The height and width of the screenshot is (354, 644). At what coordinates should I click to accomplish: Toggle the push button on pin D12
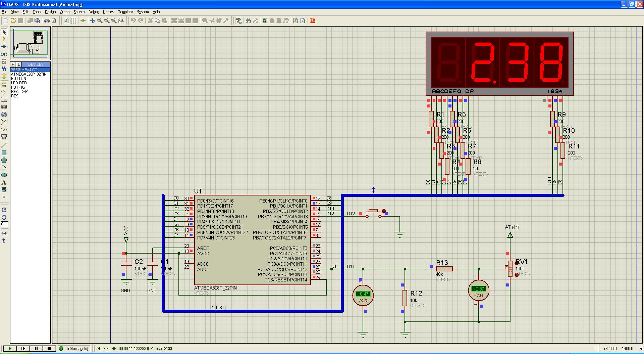pyautogui.click(x=384, y=211)
